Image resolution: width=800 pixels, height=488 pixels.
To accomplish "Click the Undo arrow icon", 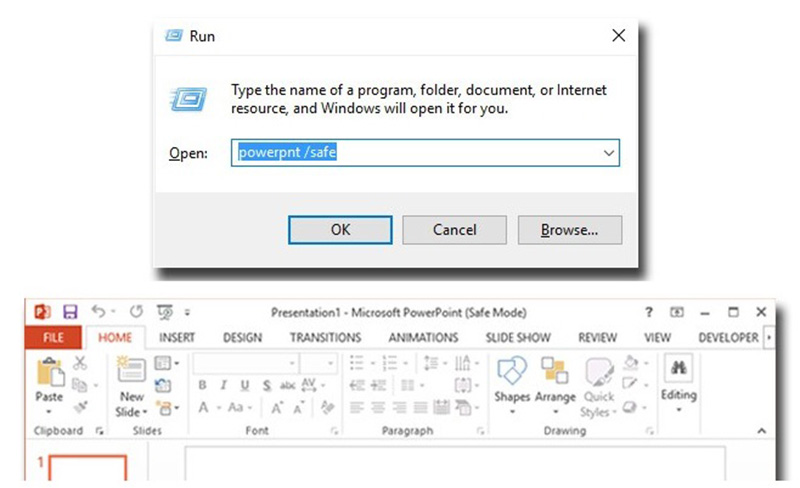I will [x=98, y=312].
